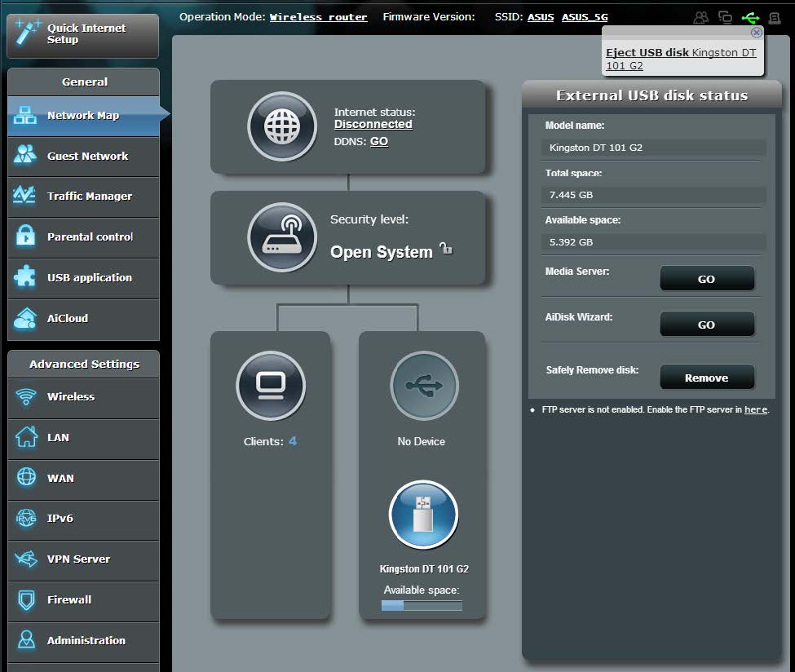Click the copy windows icon in header

pyautogui.click(x=725, y=18)
